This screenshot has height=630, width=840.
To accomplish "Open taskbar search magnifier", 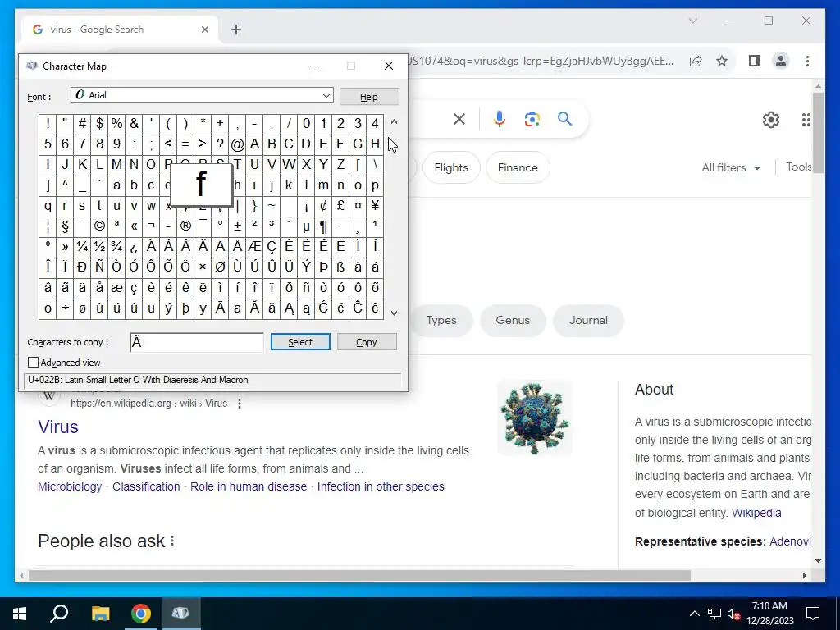I will (59, 613).
